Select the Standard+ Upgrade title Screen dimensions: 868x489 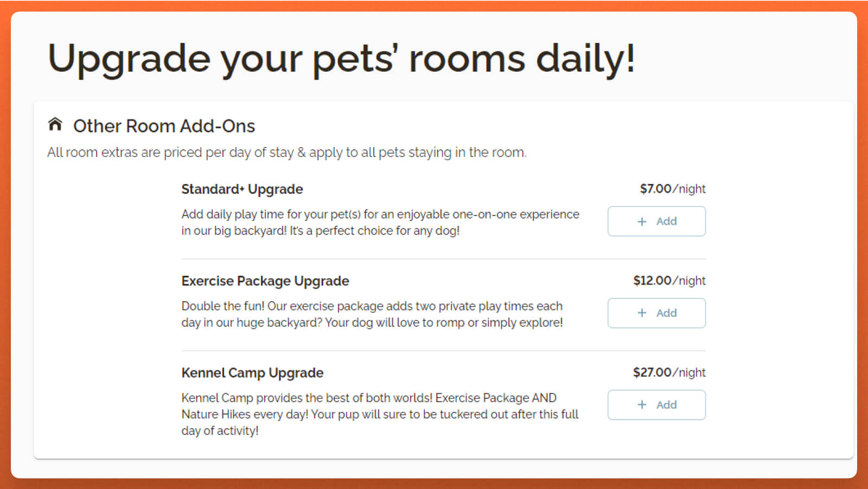(242, 189)
